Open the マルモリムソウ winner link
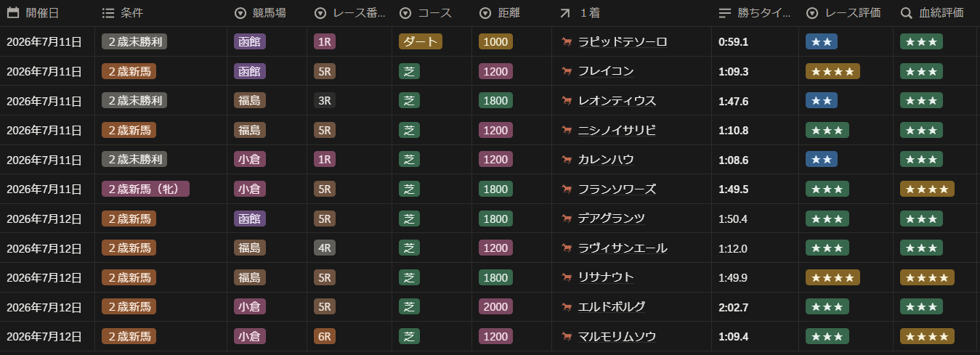 617,336
